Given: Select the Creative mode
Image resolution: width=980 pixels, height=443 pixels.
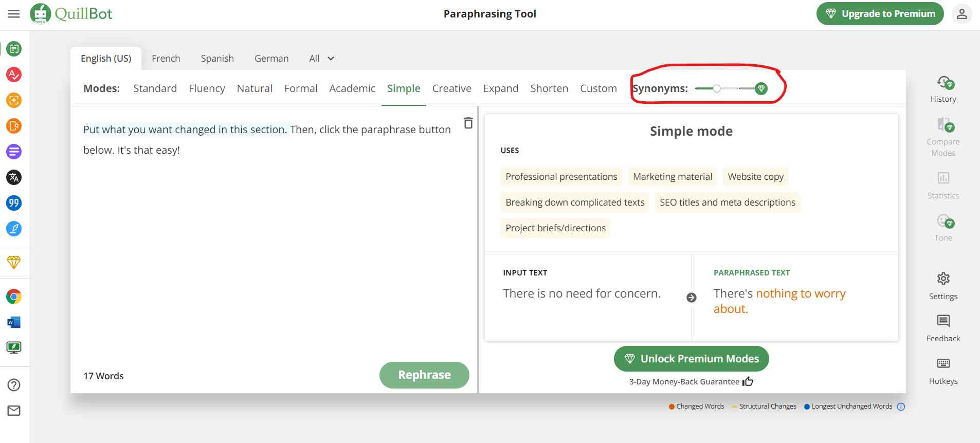Looking at the screenshot, I should pos(451,88).
